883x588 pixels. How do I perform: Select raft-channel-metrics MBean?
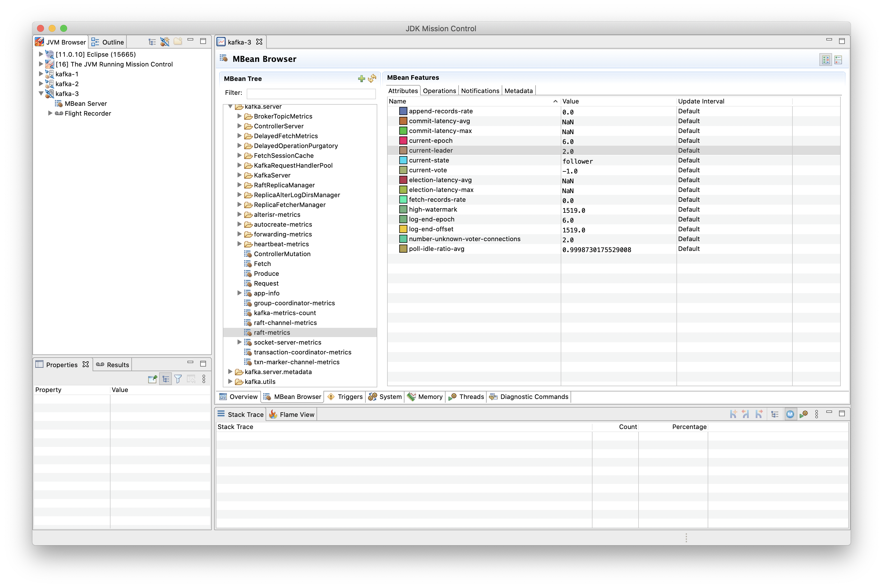coord(285,323)
